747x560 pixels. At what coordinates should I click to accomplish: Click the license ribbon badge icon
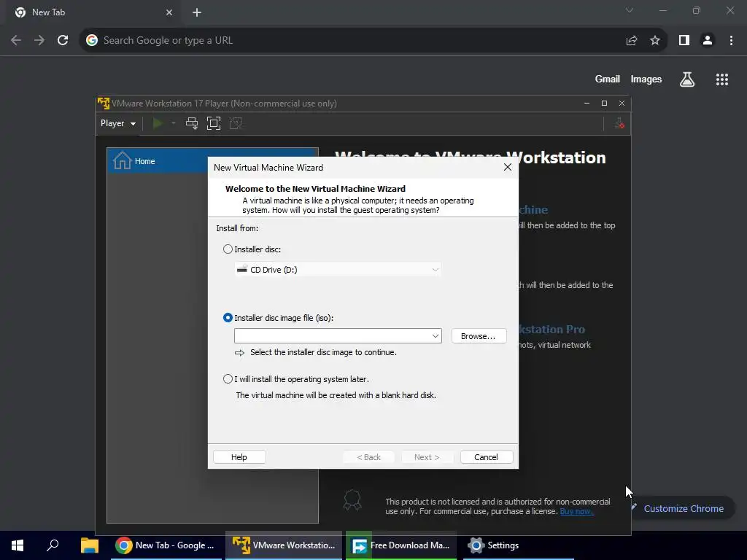[352, 500]
